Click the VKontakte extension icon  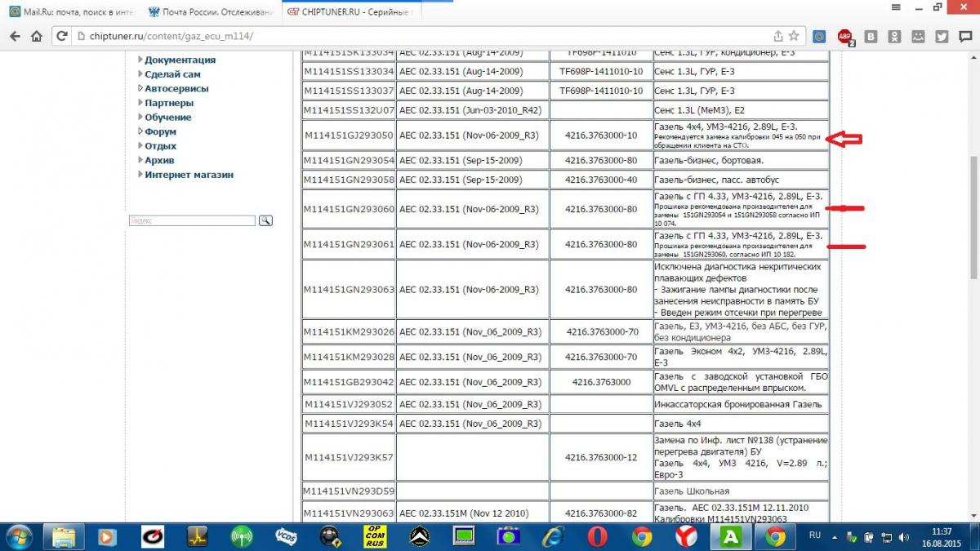871,37
